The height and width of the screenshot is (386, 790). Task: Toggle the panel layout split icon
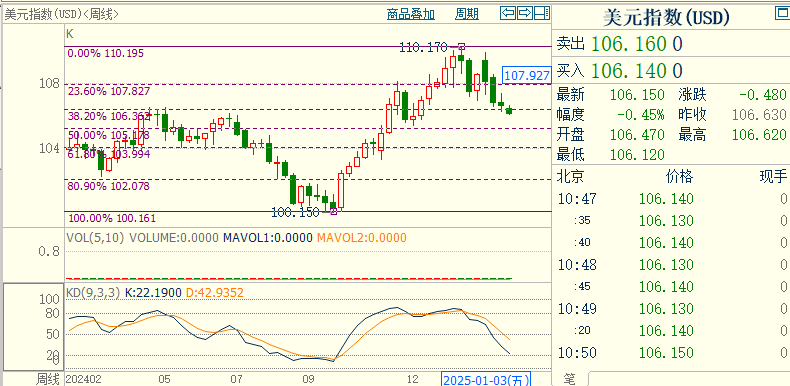542,13
